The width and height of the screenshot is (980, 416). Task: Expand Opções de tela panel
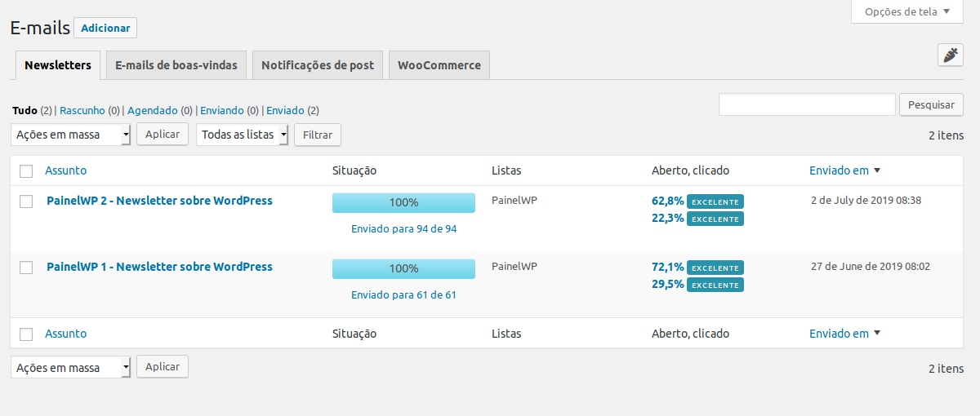(907, 11)
